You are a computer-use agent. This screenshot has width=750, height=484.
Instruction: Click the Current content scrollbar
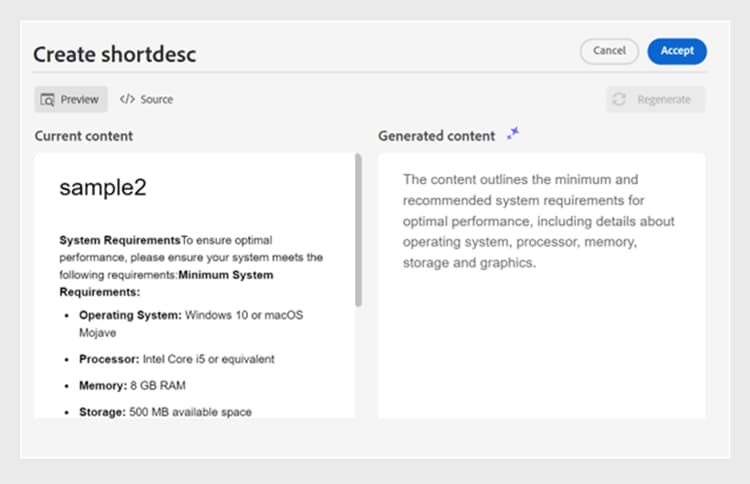(x=358, y=230)
